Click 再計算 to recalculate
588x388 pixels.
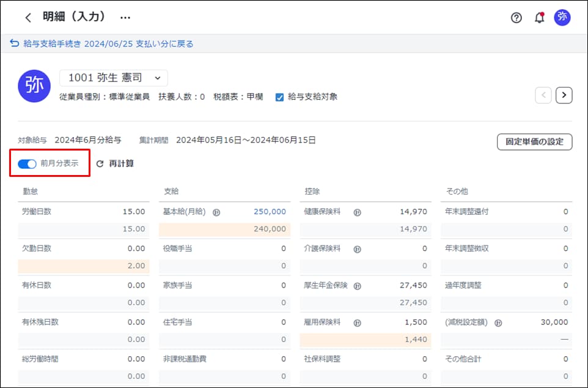click(x=116, y=164)
